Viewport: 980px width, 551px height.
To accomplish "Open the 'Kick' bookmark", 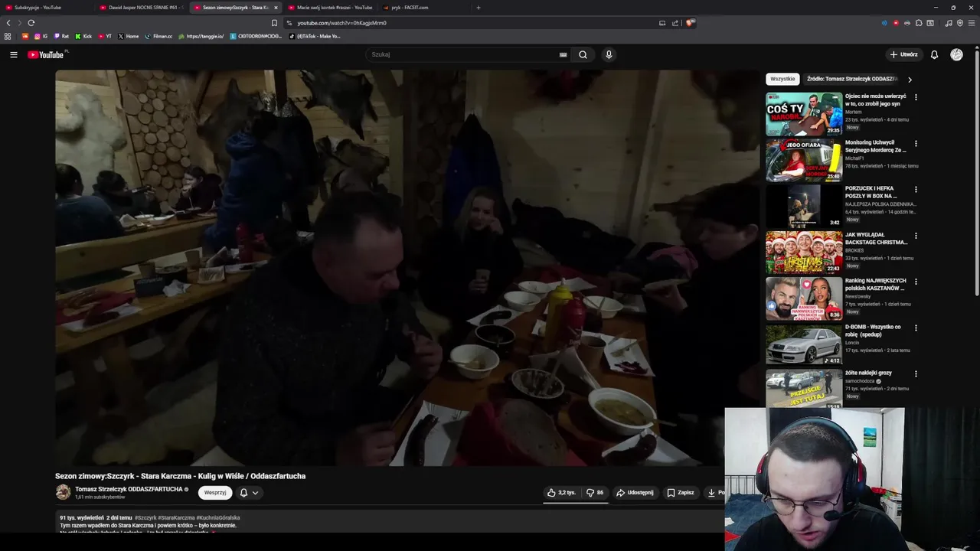I will click(x=83, y=36).
